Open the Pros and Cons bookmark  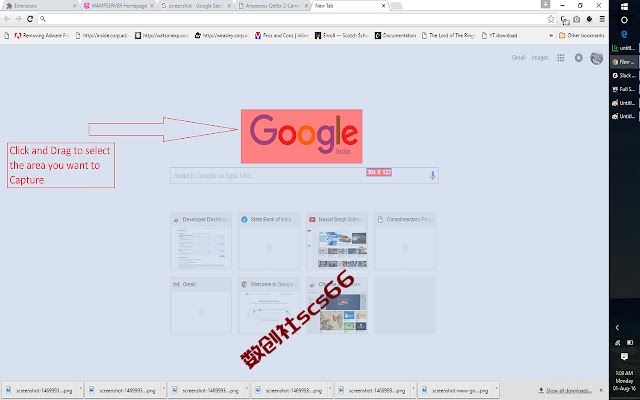(281, 36)
